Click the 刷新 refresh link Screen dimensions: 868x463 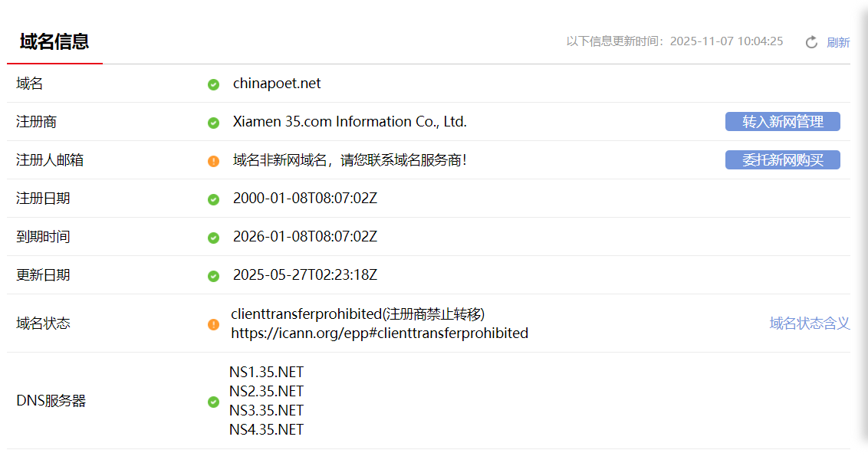[838, 42]
